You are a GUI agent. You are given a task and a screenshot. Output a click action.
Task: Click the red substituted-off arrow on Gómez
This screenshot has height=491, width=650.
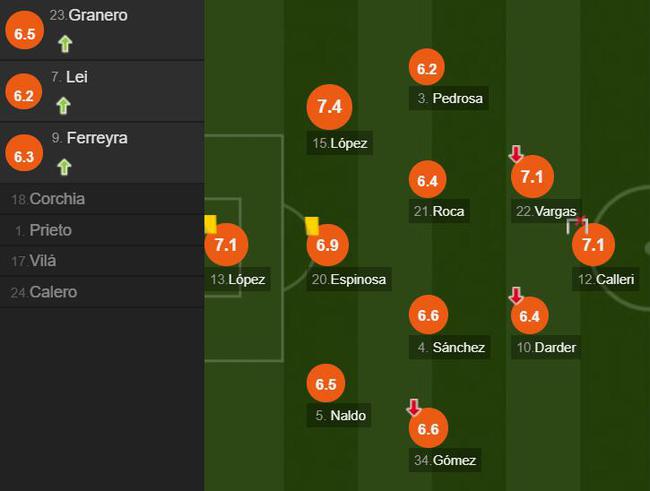pyautogui.click(x=414, y=407)
